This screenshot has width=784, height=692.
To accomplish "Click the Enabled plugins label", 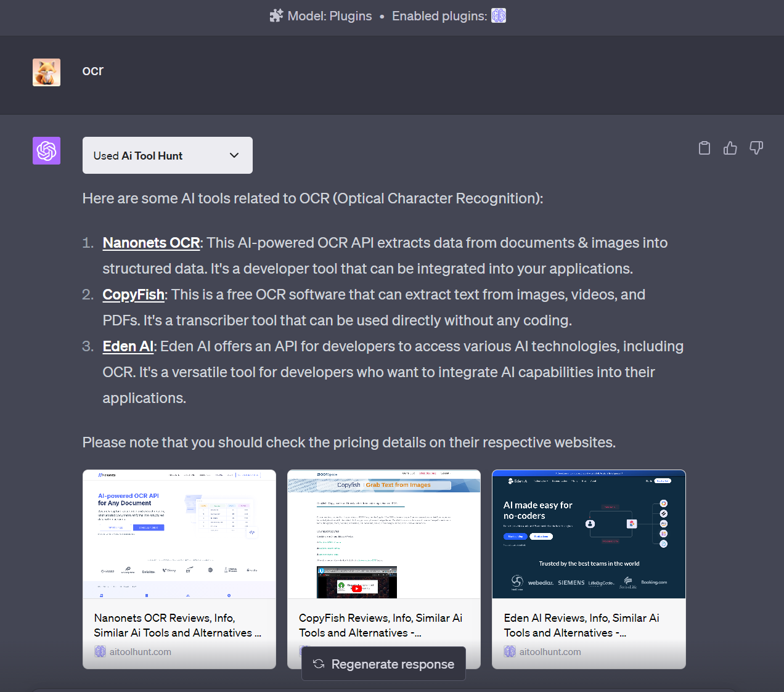I will point(439,16).
